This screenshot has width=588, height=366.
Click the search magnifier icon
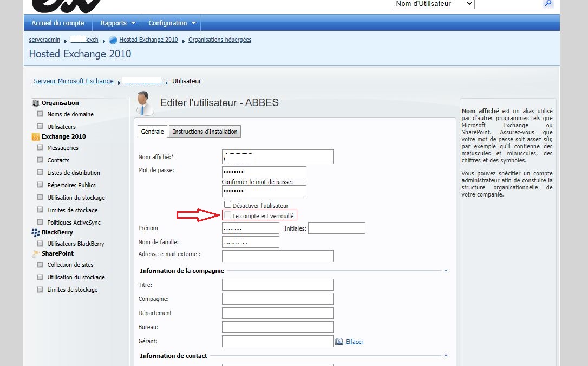[x=548, y=3]
